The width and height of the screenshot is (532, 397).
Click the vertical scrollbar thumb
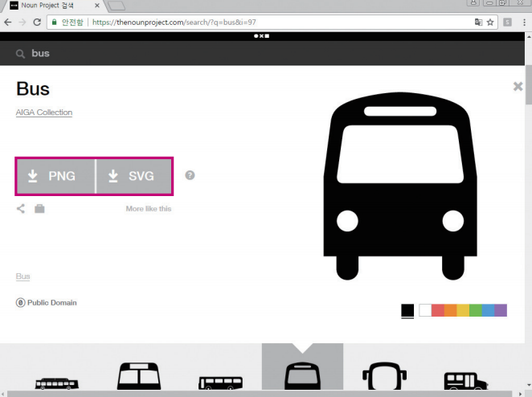click(x=528, y=85)
